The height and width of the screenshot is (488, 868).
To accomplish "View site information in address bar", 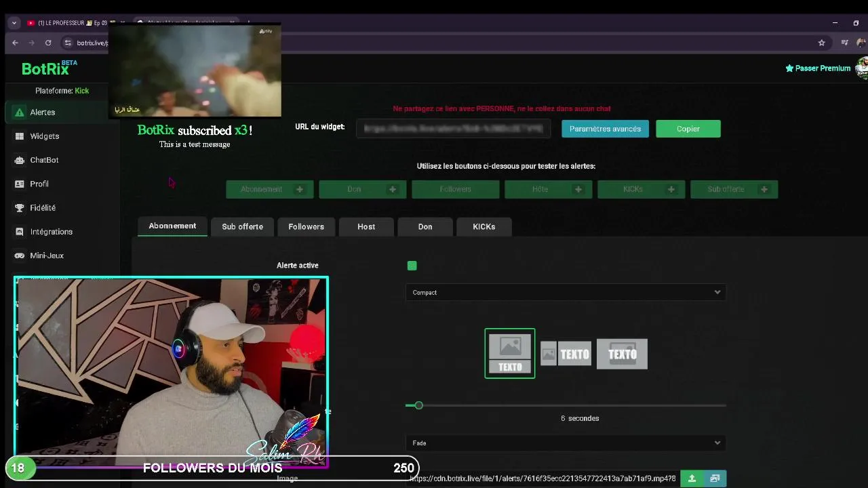I will pyautogui.click(x=67, y=43).
